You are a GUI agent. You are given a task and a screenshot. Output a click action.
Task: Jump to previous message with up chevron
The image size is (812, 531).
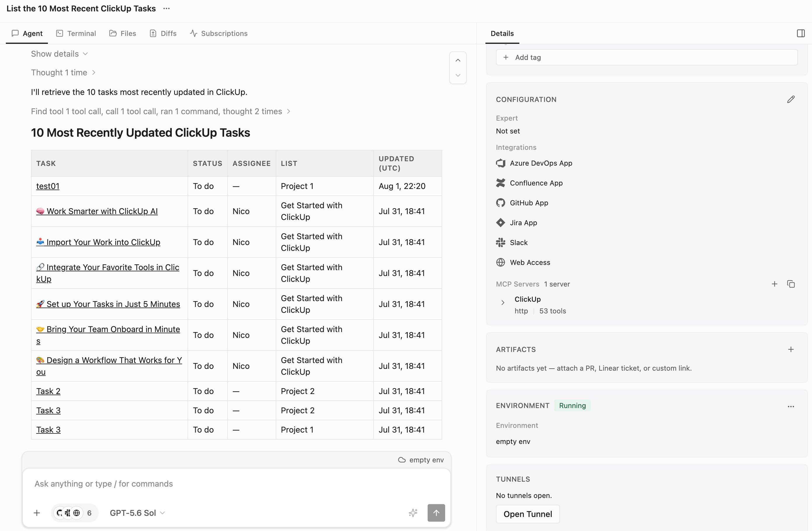coord(458,60)
